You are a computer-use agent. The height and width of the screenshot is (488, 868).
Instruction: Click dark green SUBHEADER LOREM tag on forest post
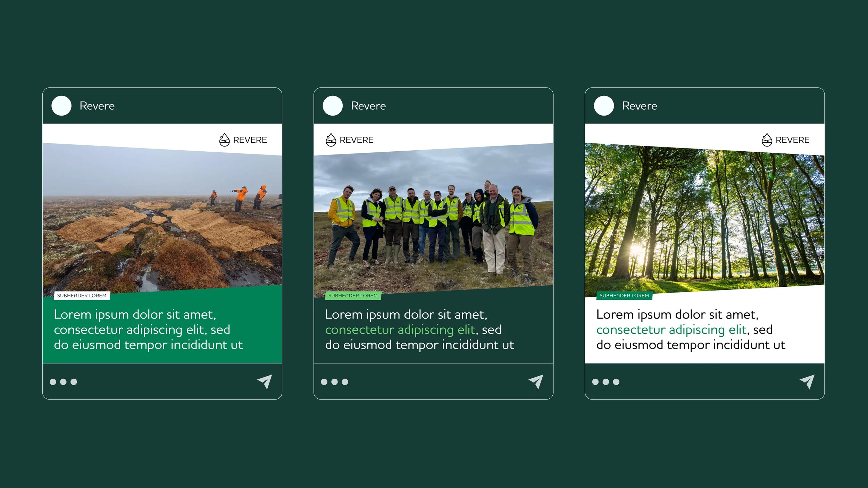pyautogui.click(x=624, y=296)
